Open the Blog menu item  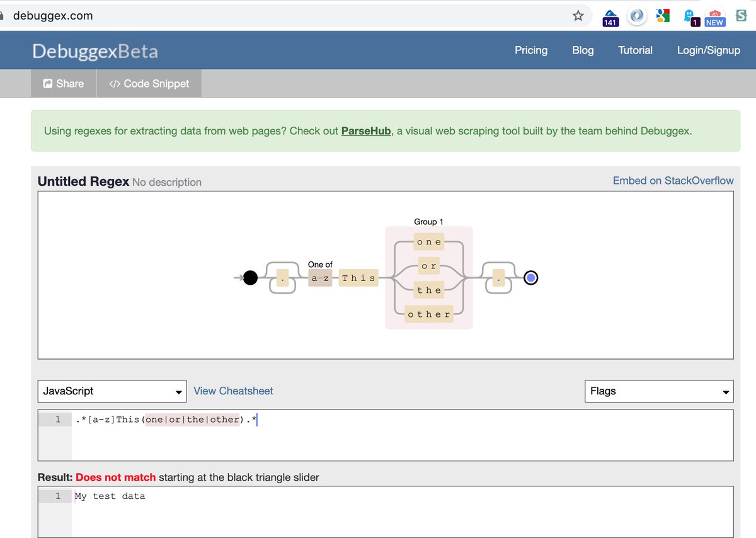point(583,50)
